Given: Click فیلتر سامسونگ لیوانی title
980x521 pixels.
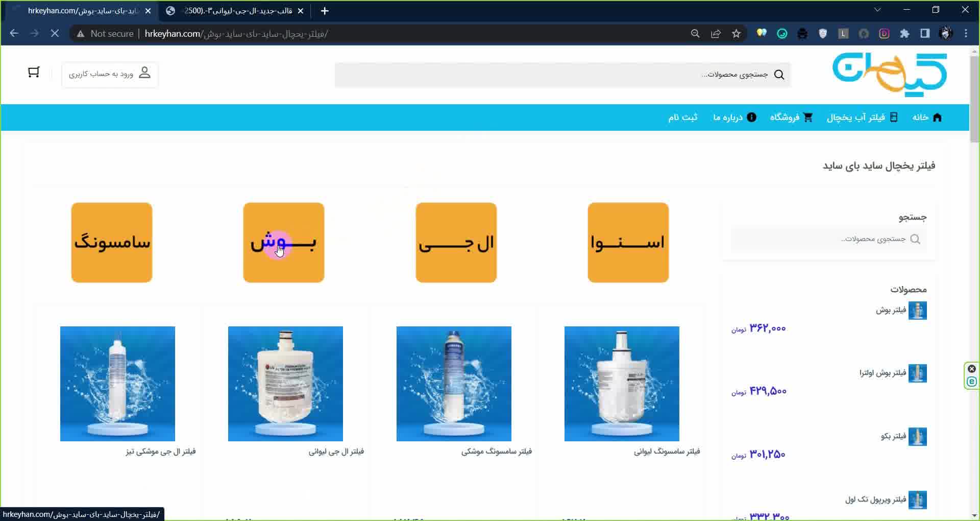Looking at the screenshot, I should 667,452.
